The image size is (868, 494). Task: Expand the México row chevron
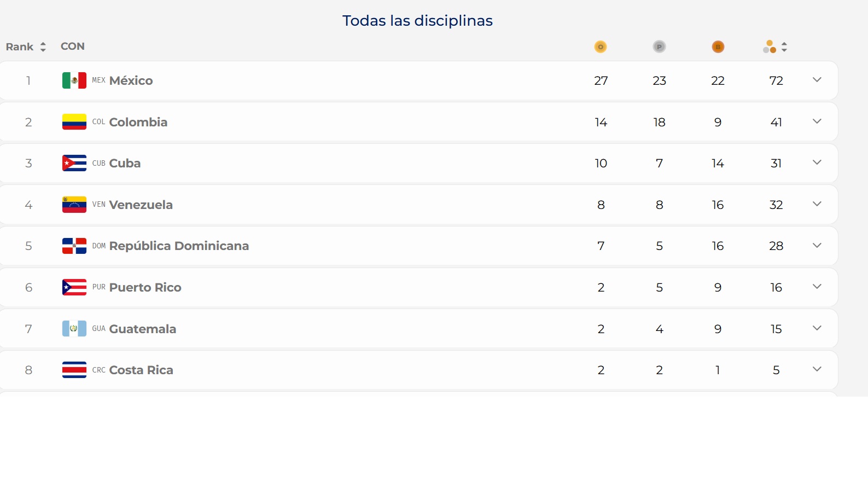point(817,80)
